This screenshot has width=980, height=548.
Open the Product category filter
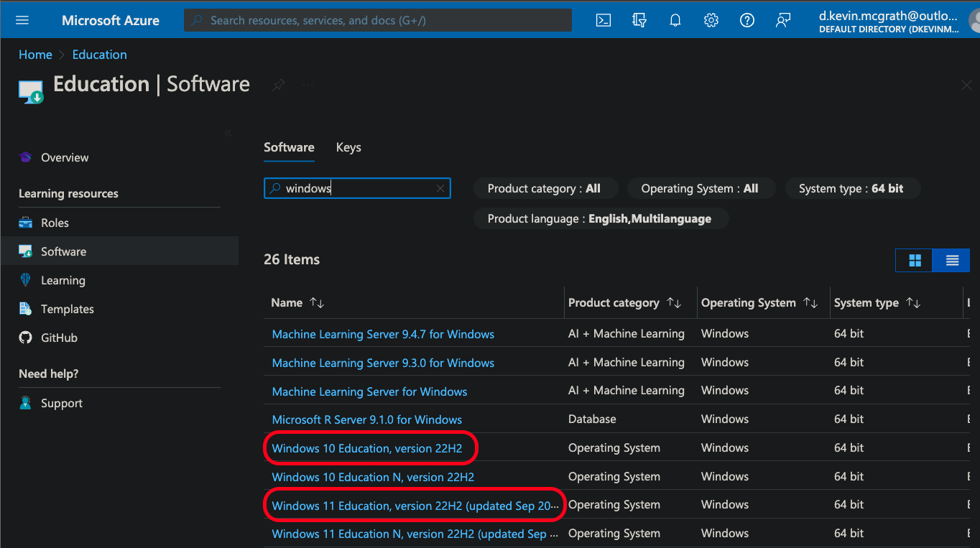(x=544, y=189)
